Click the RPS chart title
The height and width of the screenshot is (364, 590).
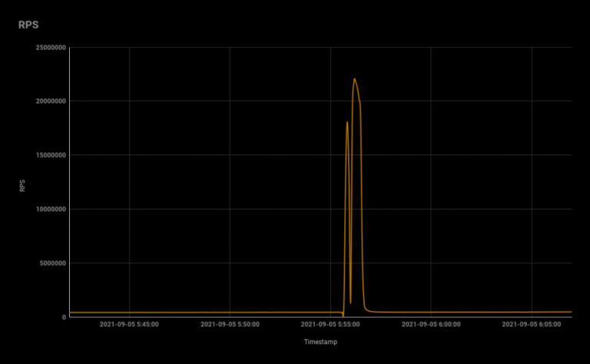(x=28, y=25)
